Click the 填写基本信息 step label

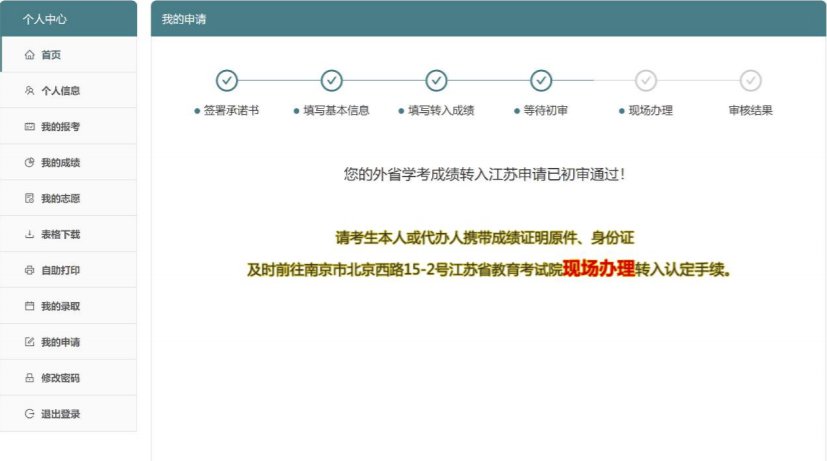click(x=336, y=110)
